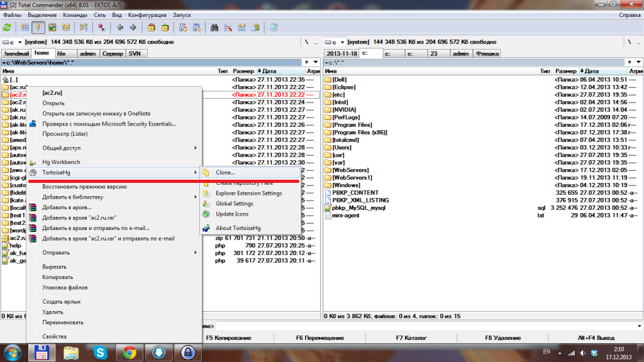Image resolution: width=644 pixels, height=362 pixels.
Task: Open Hg Workbench context menu item
Action: pyautogui.click(x=115, y=162)
